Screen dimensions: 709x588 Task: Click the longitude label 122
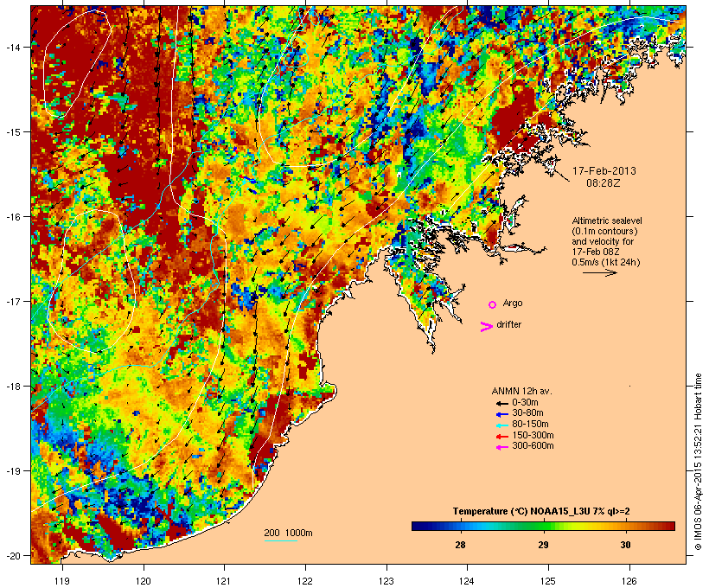(x=304, y=581)
